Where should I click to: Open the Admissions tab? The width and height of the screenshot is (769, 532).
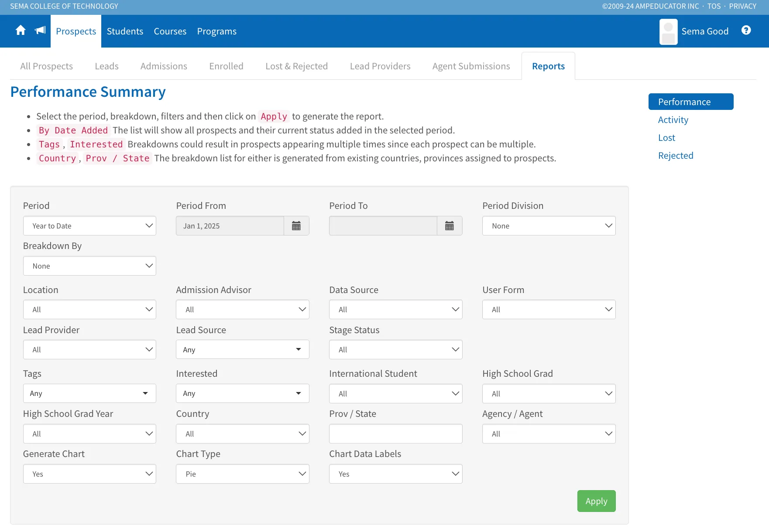click(164, 66)
